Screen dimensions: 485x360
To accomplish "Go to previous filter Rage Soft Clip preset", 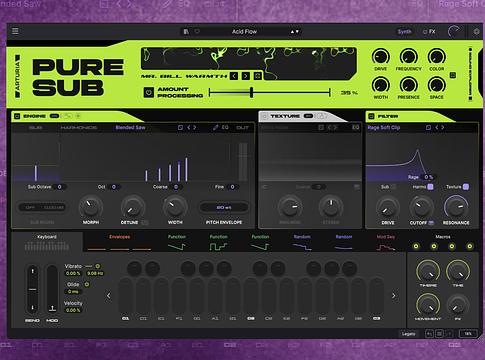I will tap(437, 127).
